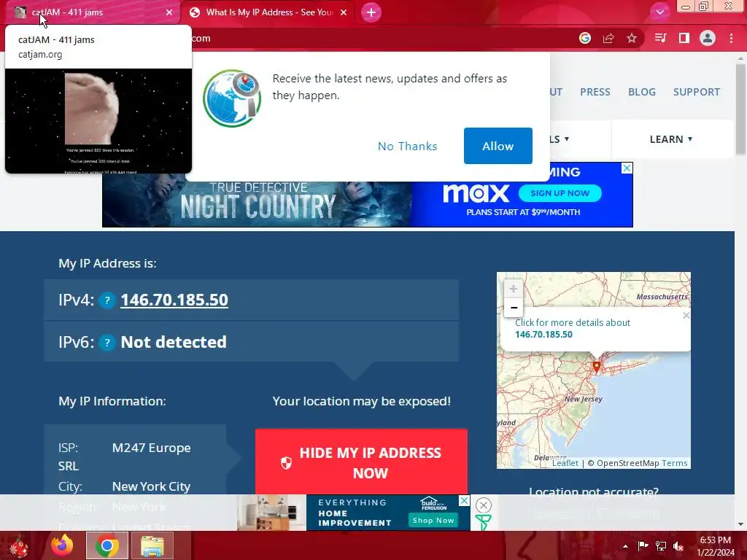This screenshot has height=560, width=747.
Task: Open the Leaflet attribution link
Action: coord(565,463)
